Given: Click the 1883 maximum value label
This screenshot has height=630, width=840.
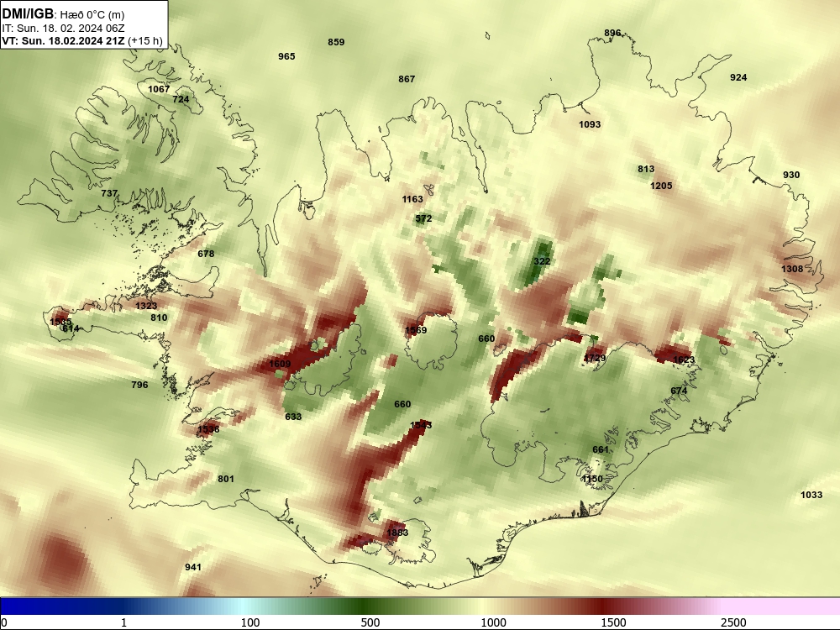Looking at the screenshot, I should pos(397,533).
